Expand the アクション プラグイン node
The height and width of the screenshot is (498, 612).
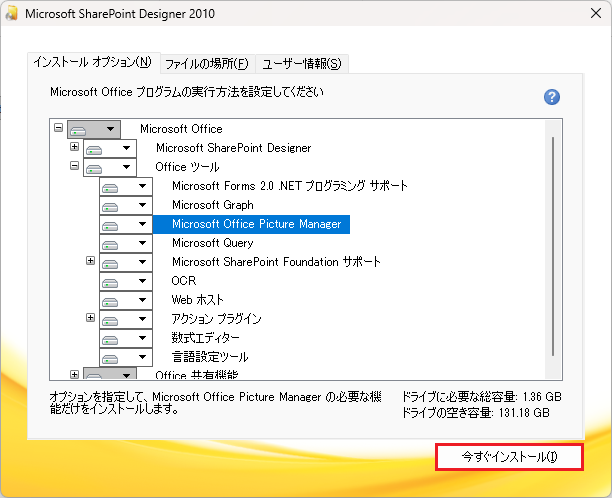click(x=90, y=318)
